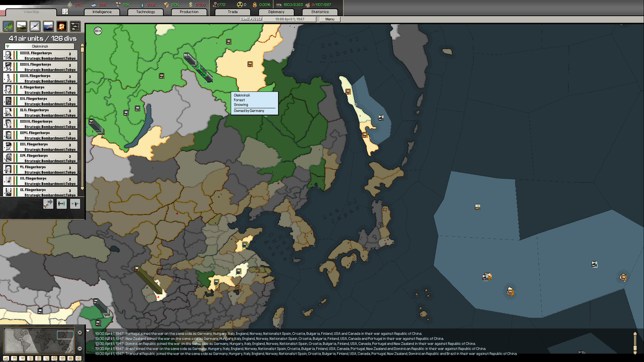Select the land units filter icon (tank)
Screen dimensions: 644x362
[x=22, y=26]
